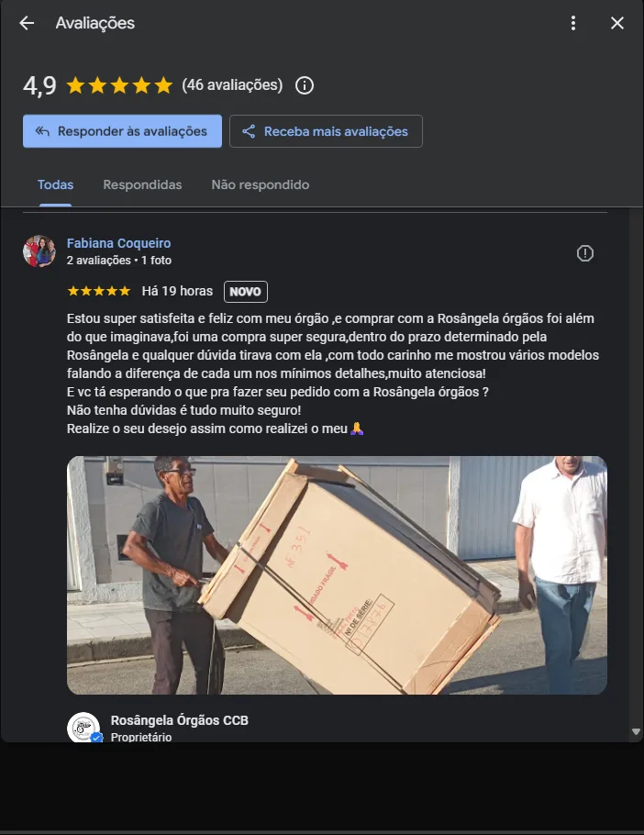
Task: Click the five-star rating next to 4,9
Action: pos(119,85)
